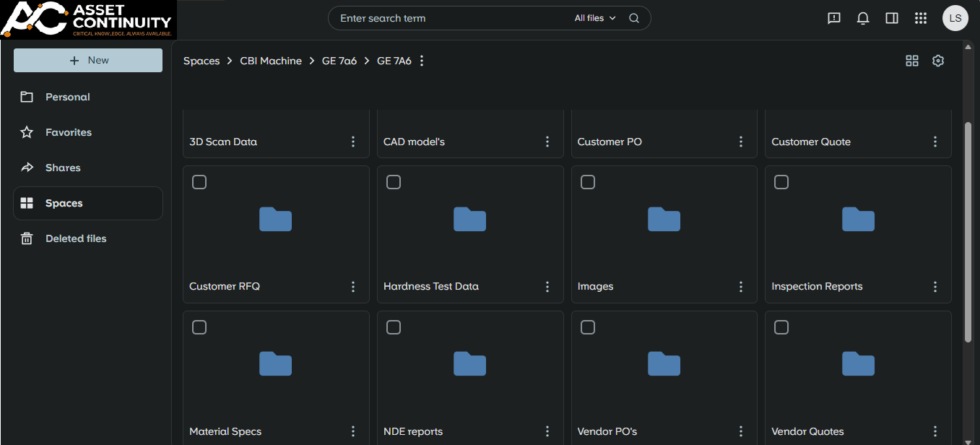980x445 pixels.
Task: Open the Inspection Reports folder icon
Action: [x=858, y=219]
